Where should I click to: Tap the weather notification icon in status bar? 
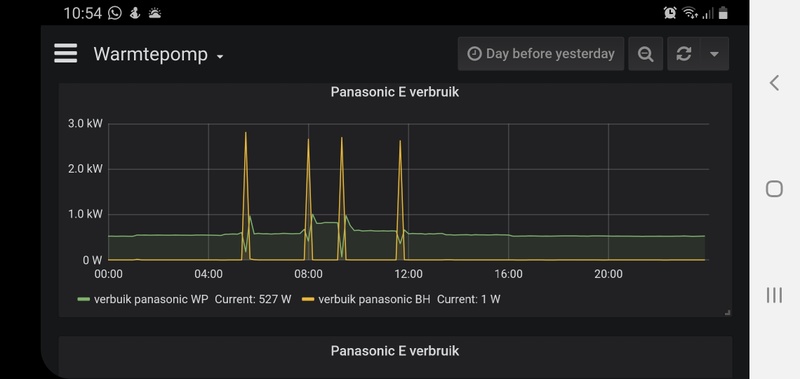click(155, 13)
